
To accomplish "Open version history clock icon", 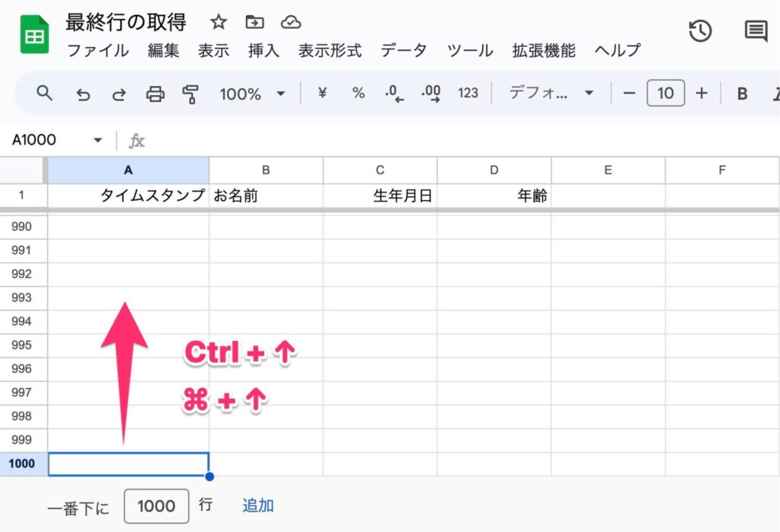I will pyautogui.click(x=701, y=31).
